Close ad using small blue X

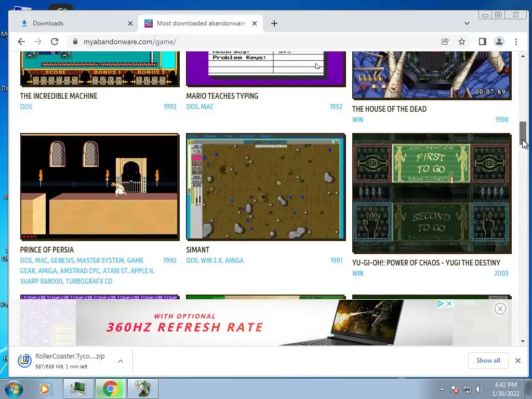coord(449,303)
